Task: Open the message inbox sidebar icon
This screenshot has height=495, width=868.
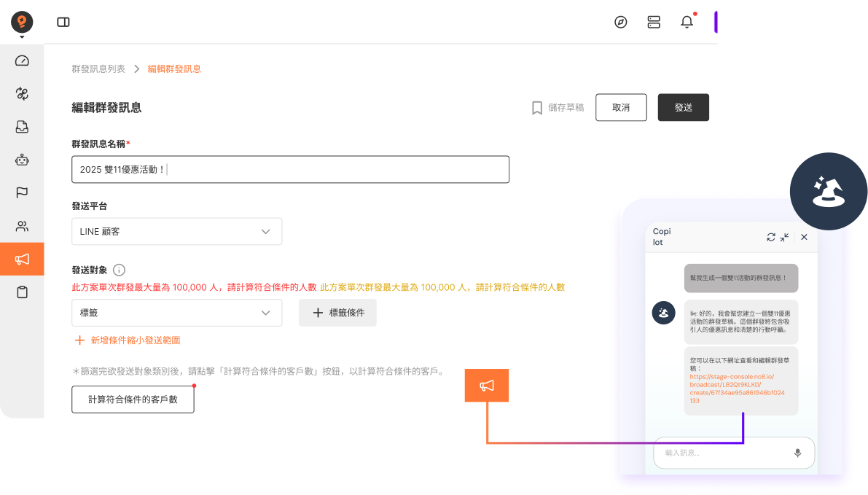Action: (x=22, y=126)
